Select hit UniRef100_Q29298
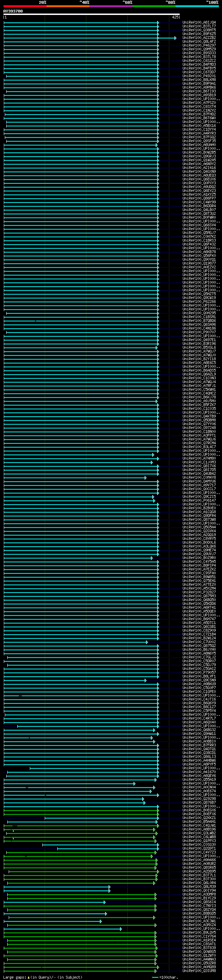This screenshot has width=222, height=980. tap(199, 799)
